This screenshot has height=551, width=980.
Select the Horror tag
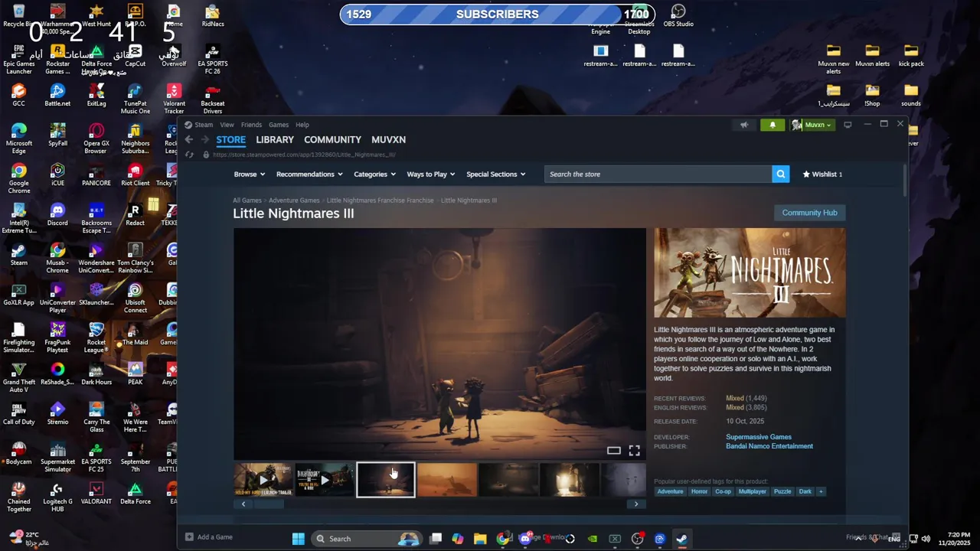click(x=700, y=491)
